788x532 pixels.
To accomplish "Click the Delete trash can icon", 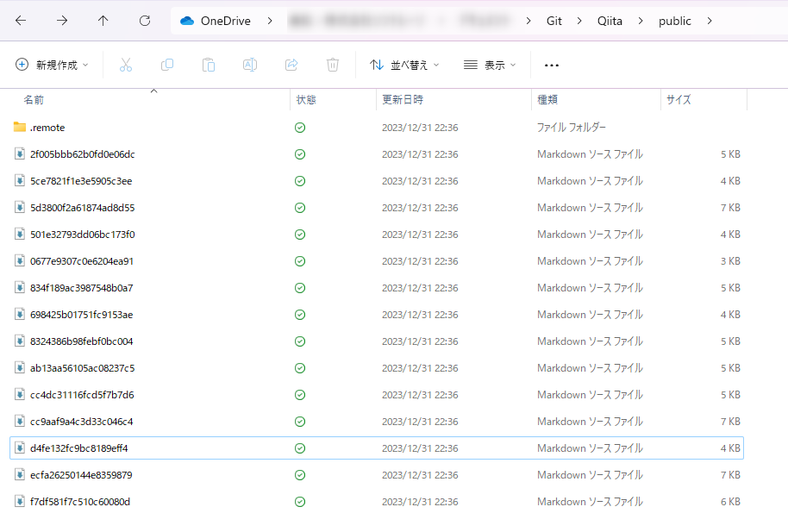I will [x=333, y=65].
